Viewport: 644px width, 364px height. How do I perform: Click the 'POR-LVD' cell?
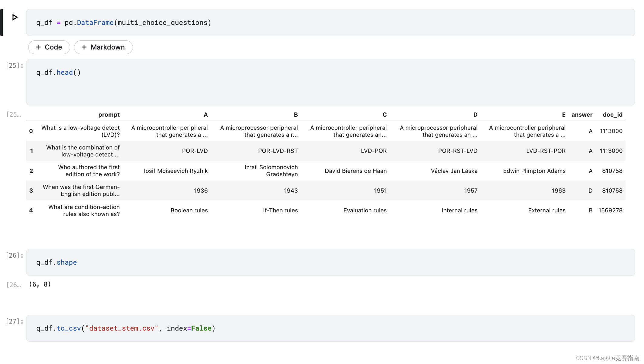click(195, 151)
